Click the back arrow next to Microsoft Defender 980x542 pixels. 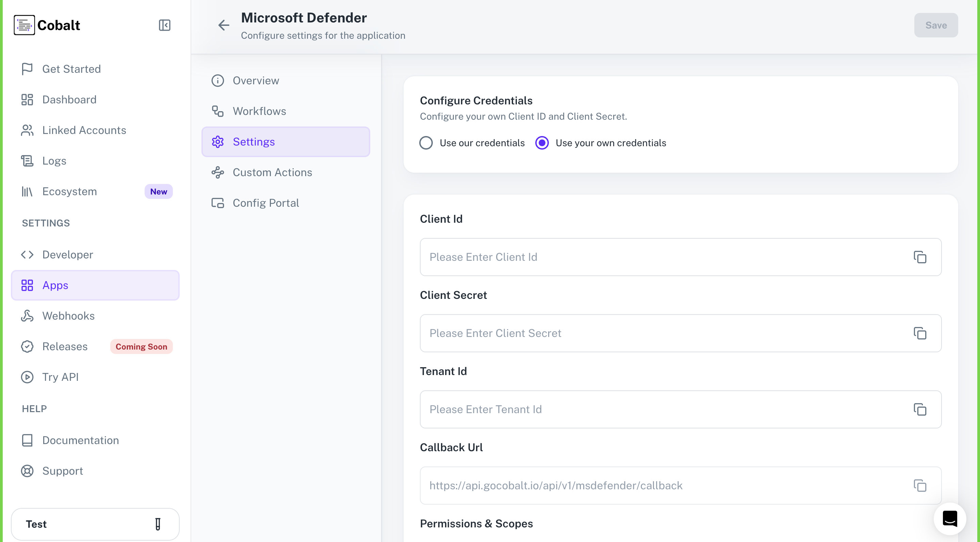[224, 25]
